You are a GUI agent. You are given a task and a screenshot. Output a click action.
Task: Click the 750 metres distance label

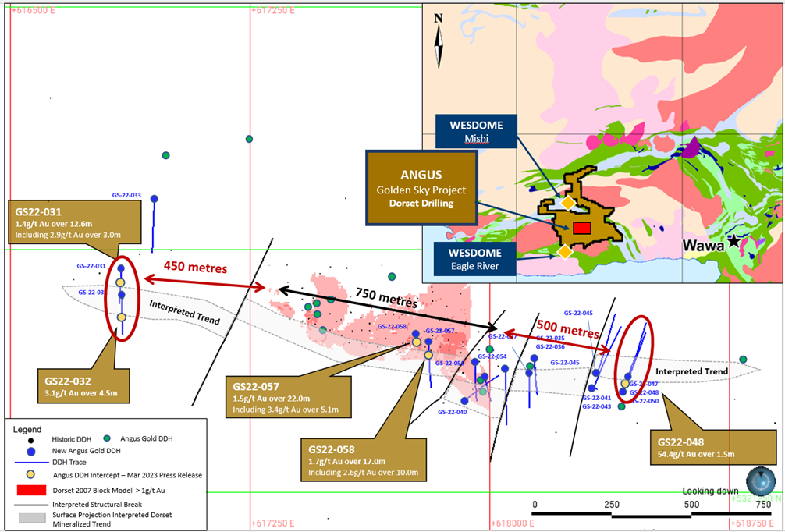click(384, 296)
